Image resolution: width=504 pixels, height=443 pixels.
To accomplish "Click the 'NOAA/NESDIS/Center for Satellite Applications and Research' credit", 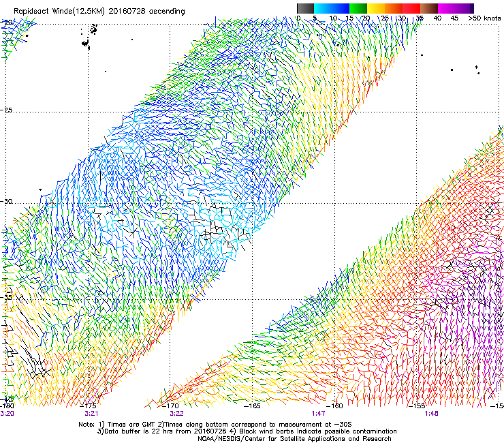I will 294,439.
